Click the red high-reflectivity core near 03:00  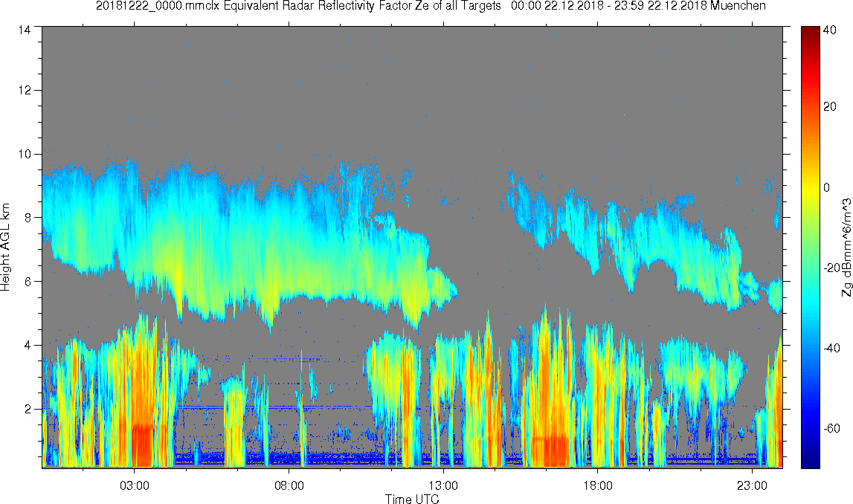click(x=143, y=445)
